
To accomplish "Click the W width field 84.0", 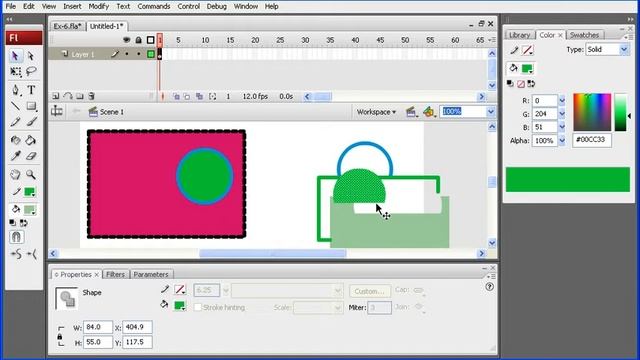I will [98, 327].
